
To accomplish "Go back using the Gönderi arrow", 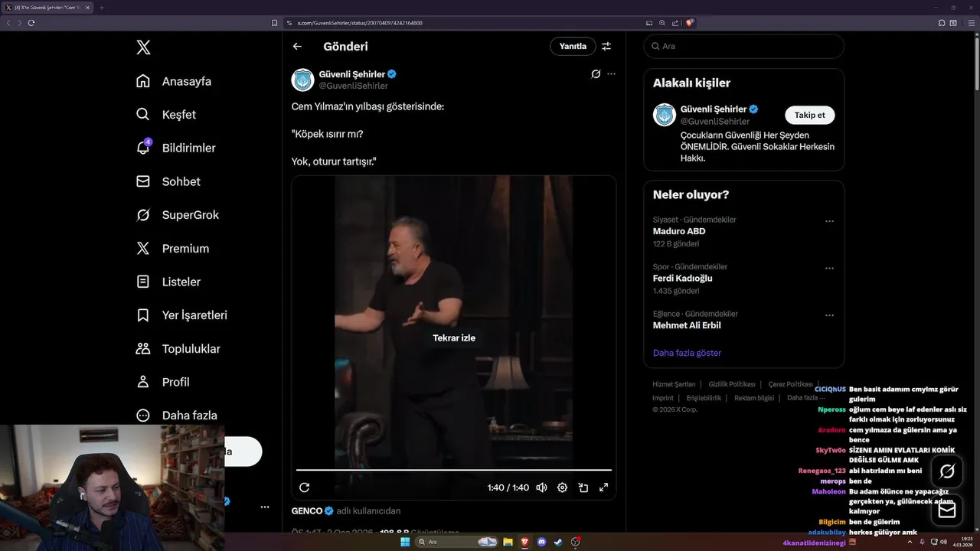I will 297,46.
